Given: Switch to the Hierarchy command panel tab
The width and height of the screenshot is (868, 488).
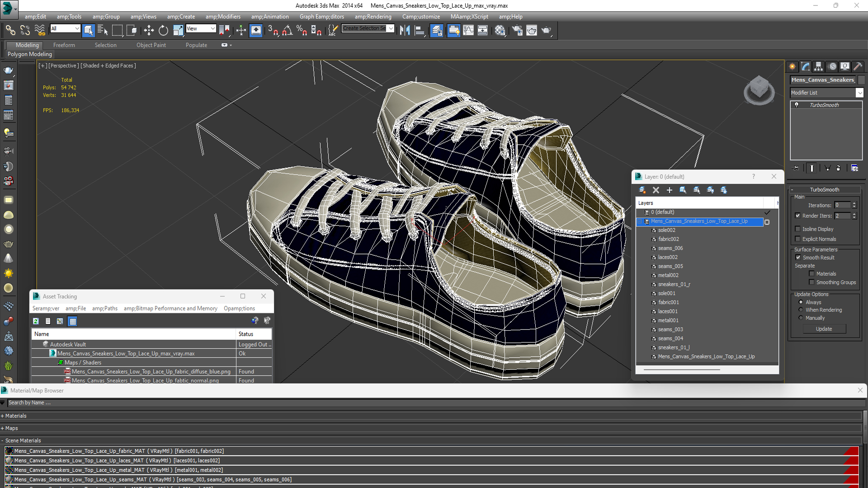Looking at the screenshot, I should 818,66.
